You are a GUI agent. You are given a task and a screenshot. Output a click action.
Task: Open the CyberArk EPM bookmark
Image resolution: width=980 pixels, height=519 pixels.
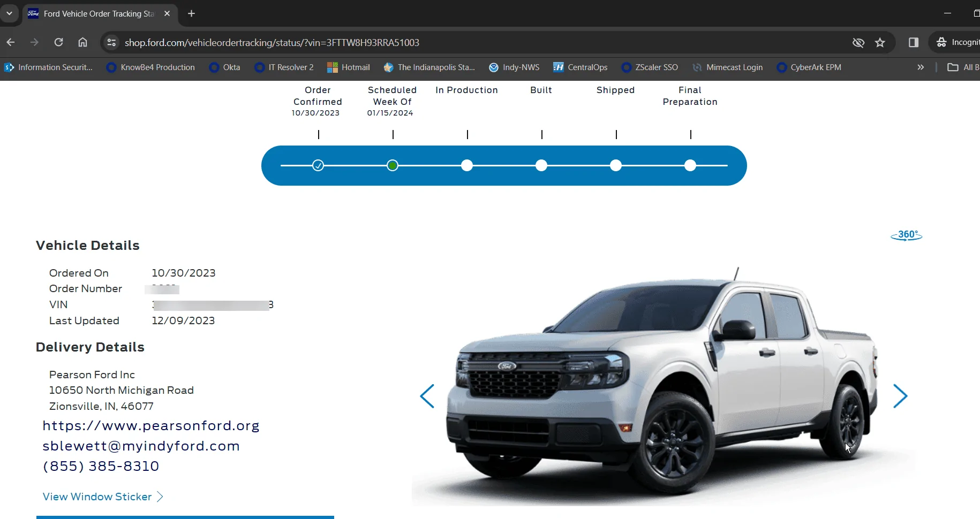809,67
